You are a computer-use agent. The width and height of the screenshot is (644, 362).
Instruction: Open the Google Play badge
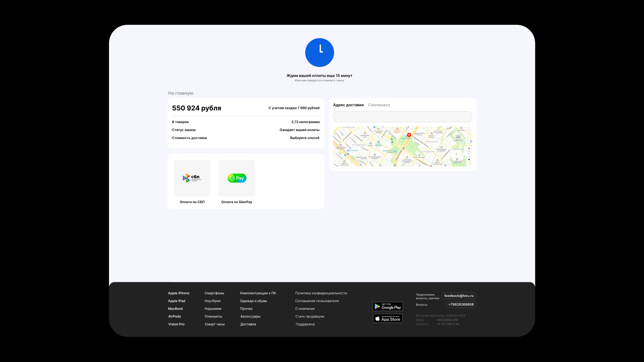(387, 306)
